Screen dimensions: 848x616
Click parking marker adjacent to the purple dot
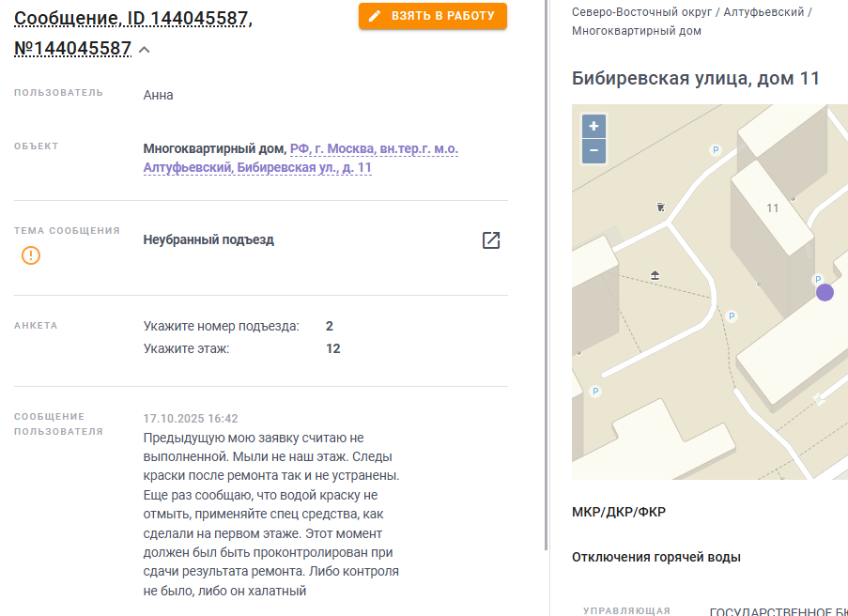pyautogui.click(x=817, y=279)
